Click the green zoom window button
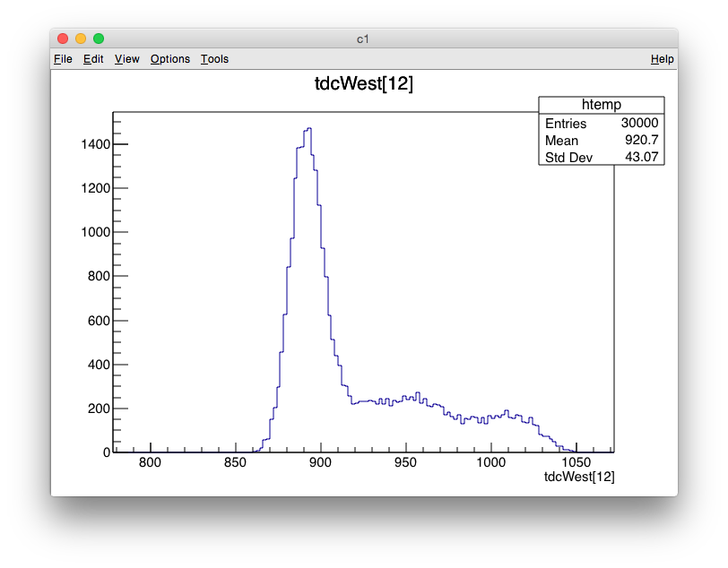The height and width of the screenshot is (568, 728). (x=99, y=39)
